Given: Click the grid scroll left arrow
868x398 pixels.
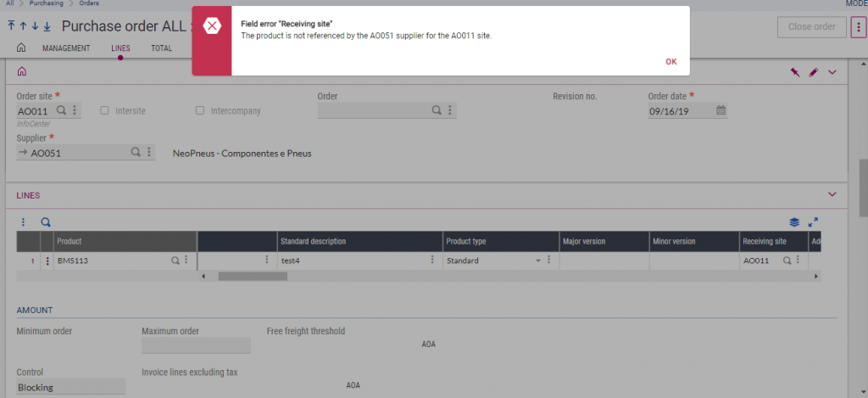Looking at the screenshot, I should (x=203, y=276).
